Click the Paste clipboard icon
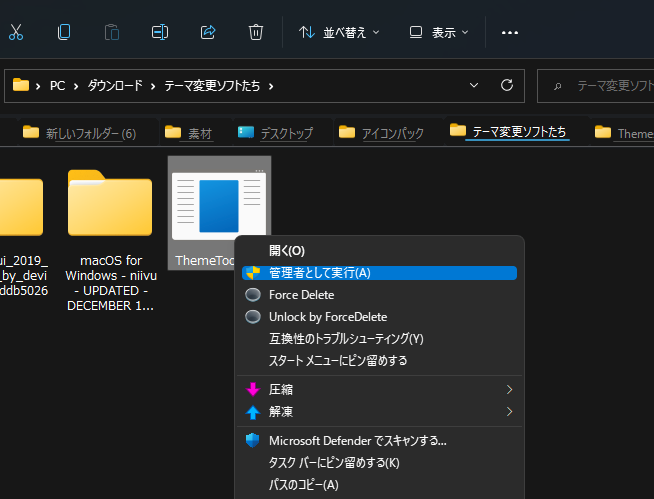654x499 pixels. [112, 32]
